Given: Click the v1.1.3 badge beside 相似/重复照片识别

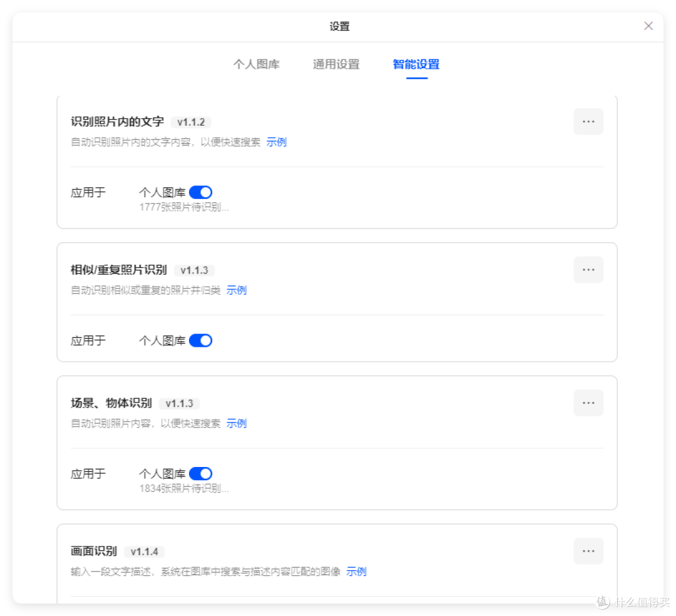Looking at the screenshot, I should [194, 270].
